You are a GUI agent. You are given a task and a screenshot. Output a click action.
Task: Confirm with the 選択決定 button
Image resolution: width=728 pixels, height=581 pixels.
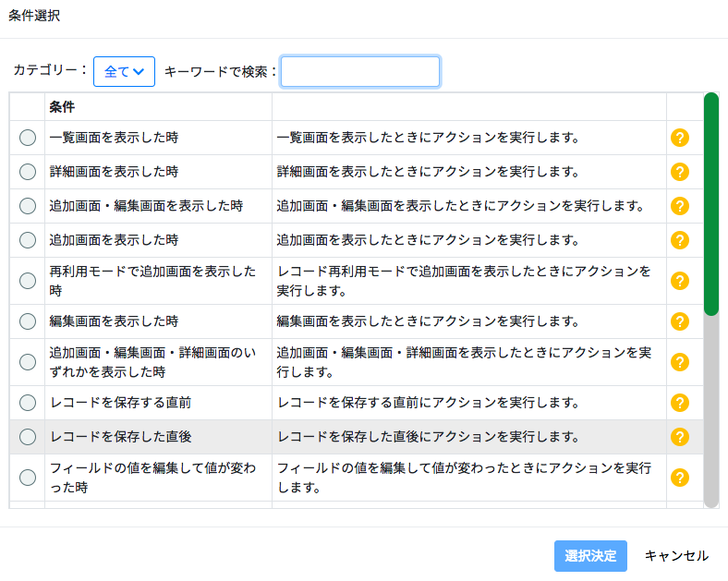(590, 555)
